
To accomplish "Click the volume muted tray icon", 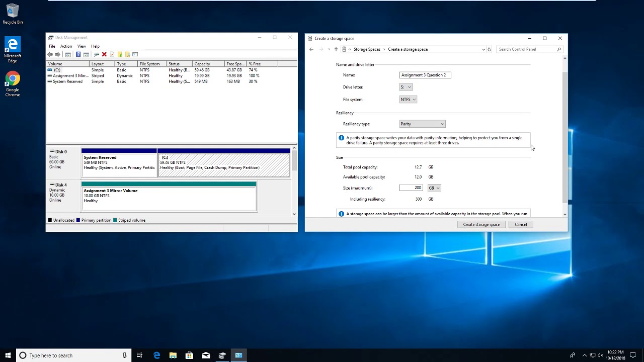I will [x=600, y=355].
